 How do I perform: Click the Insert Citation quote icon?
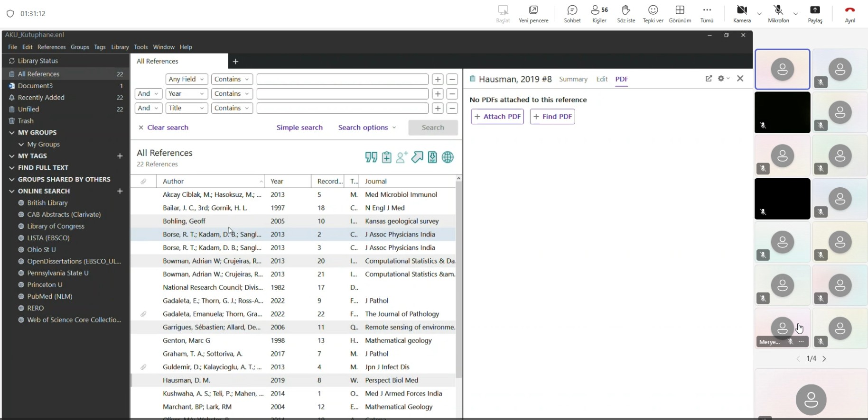click(371, 157)
